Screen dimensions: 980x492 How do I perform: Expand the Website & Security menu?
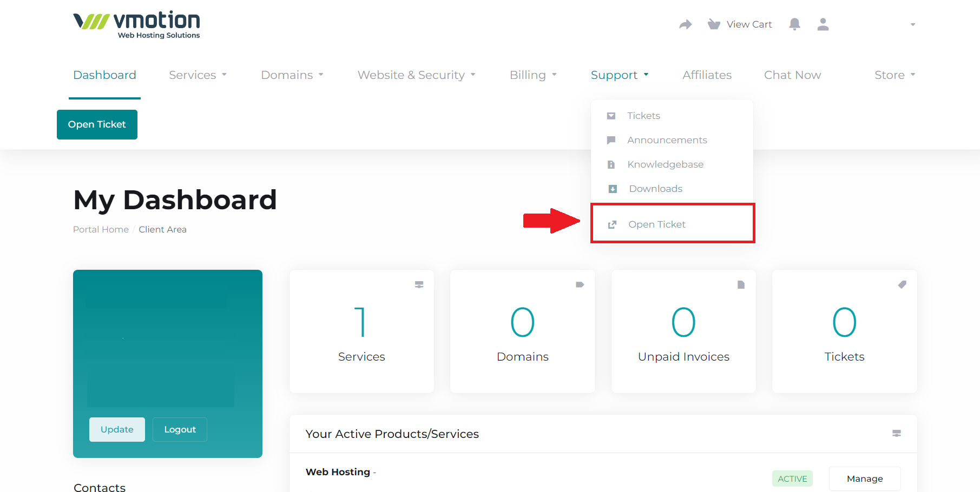(417, 75)
